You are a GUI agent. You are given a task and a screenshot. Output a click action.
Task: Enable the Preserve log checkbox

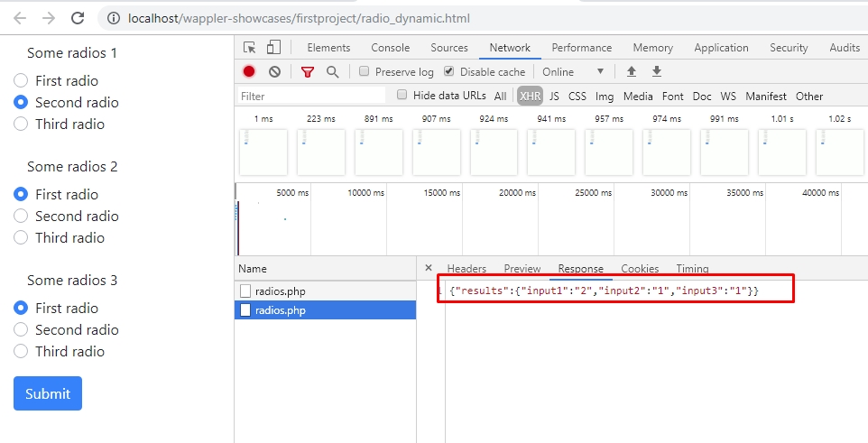365,72
